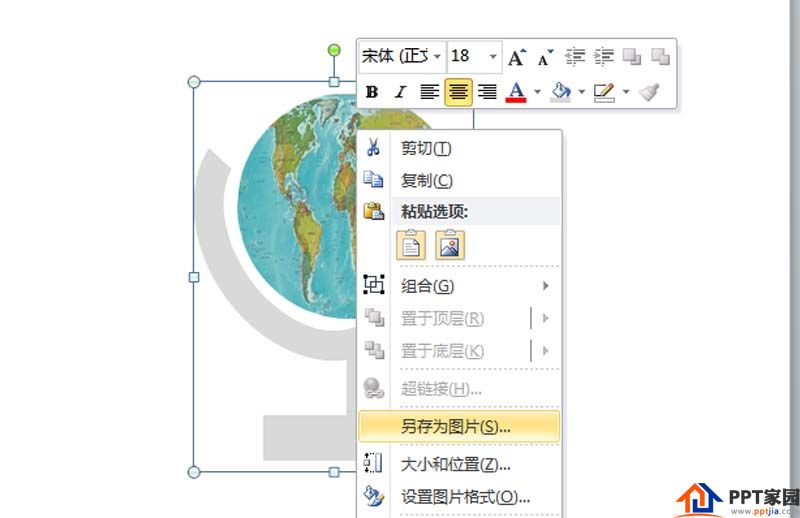The height and width of the screenshot is (518, 800).
Task: Click the increase font size icon
Action: pyautogui.click(x=516, y=57)
